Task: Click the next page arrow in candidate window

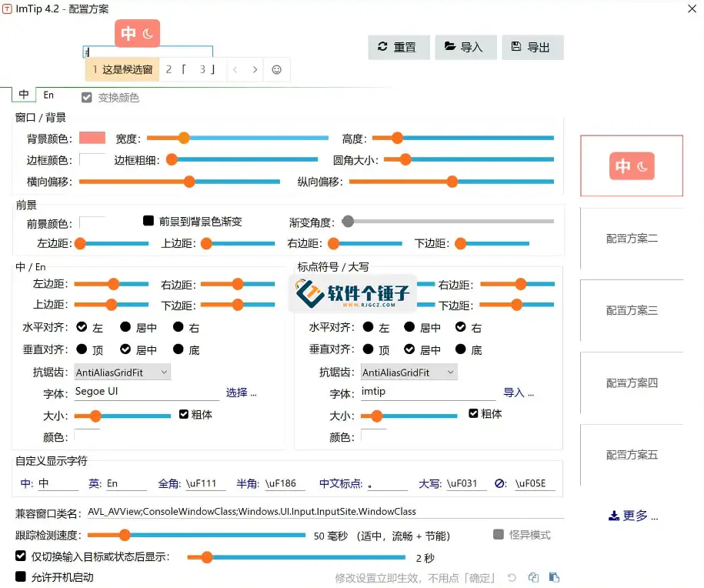Action: 255,69
